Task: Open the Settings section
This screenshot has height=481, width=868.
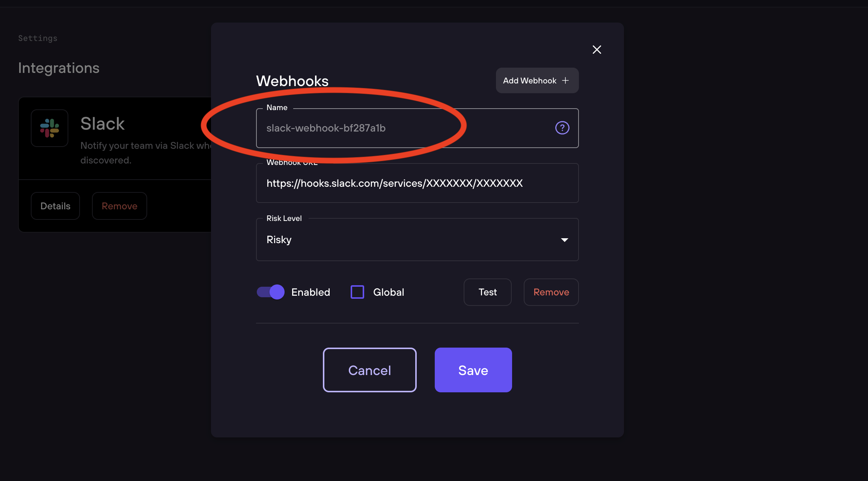Action: pyautogui.click(x=38, y=38)
